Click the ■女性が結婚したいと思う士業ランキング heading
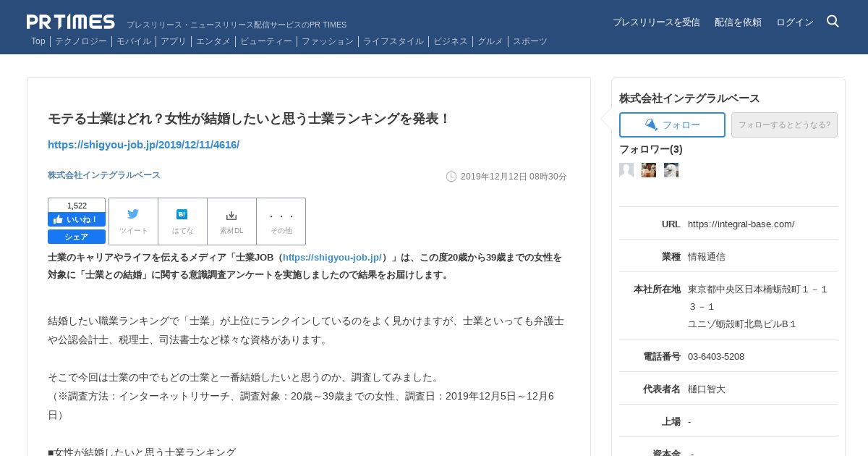Image resolution: width=868 pixels, height=456 pixels. pyautogui.click(x=142, y=451)
